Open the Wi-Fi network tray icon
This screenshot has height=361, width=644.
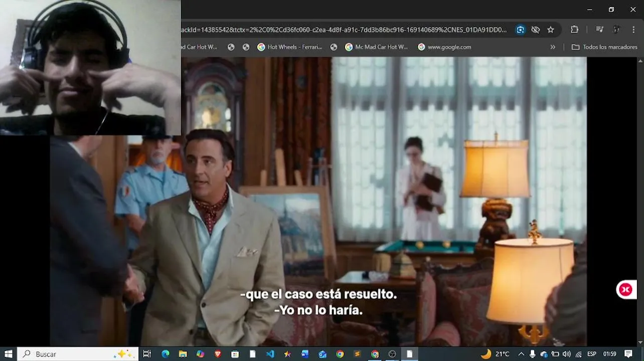point(579,354)
